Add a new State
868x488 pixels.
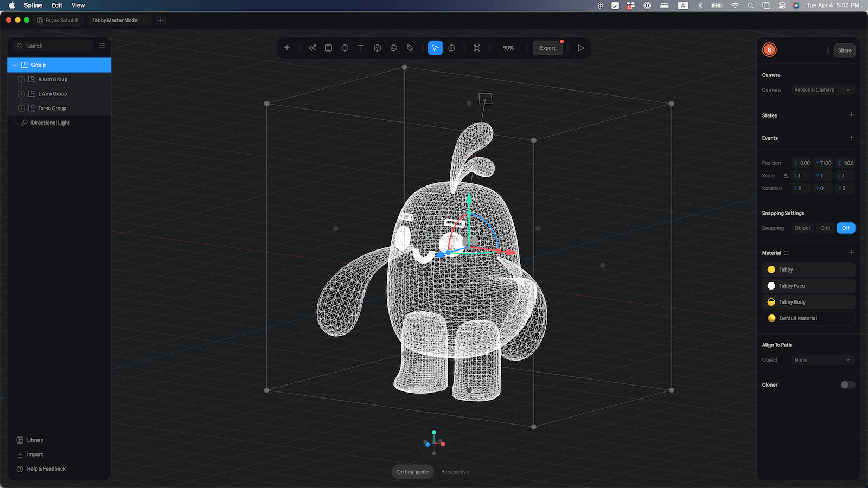tap(851, 115)
